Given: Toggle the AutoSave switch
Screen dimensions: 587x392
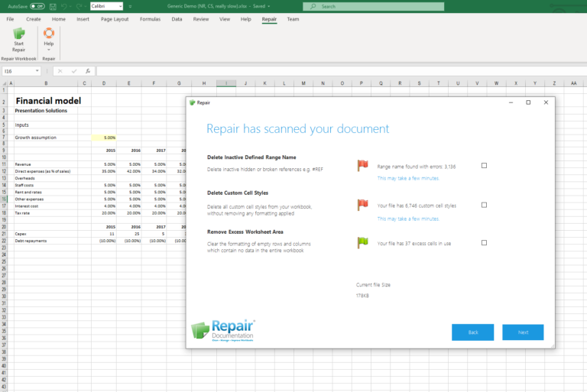Looking at the screenshot, I should pyautogui.click(x=37, y=6).
